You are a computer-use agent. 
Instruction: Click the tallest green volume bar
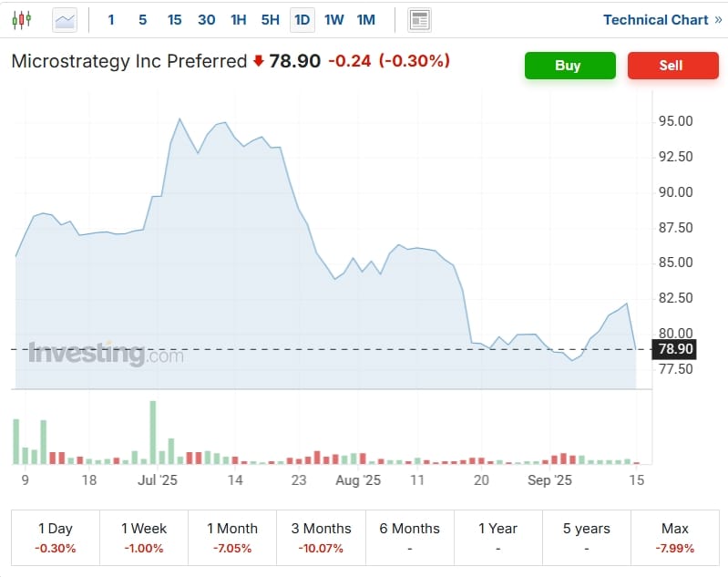[153, 432]
